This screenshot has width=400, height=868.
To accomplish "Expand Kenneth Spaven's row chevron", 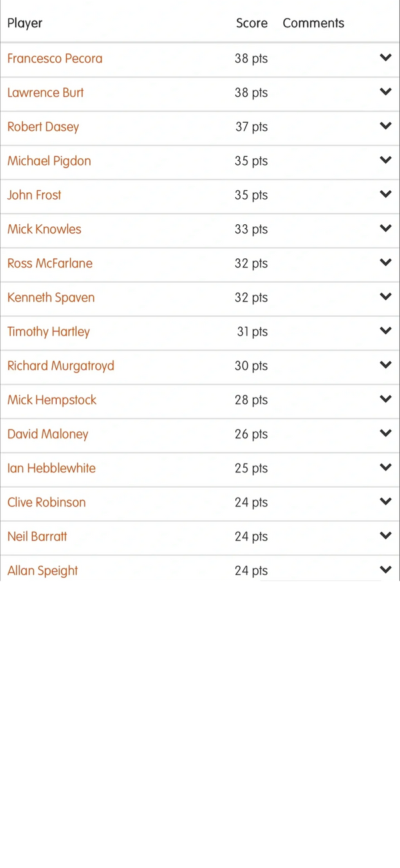I will [385, 297].
